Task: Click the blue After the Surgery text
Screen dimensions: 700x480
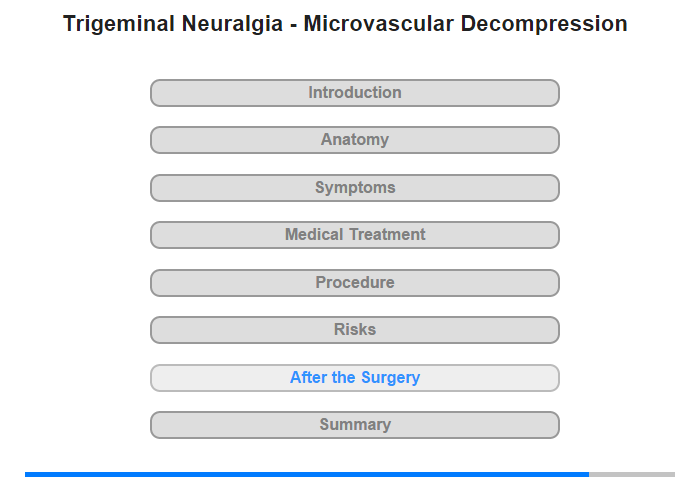Action: pos(355,378)
